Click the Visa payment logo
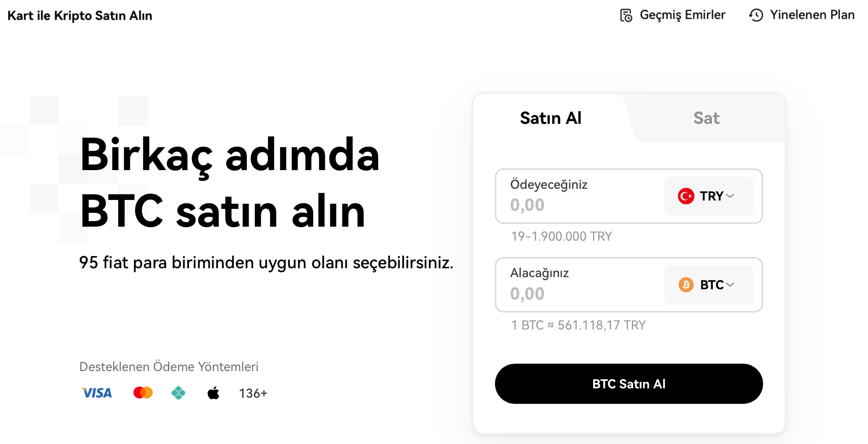 click(97, 393)
